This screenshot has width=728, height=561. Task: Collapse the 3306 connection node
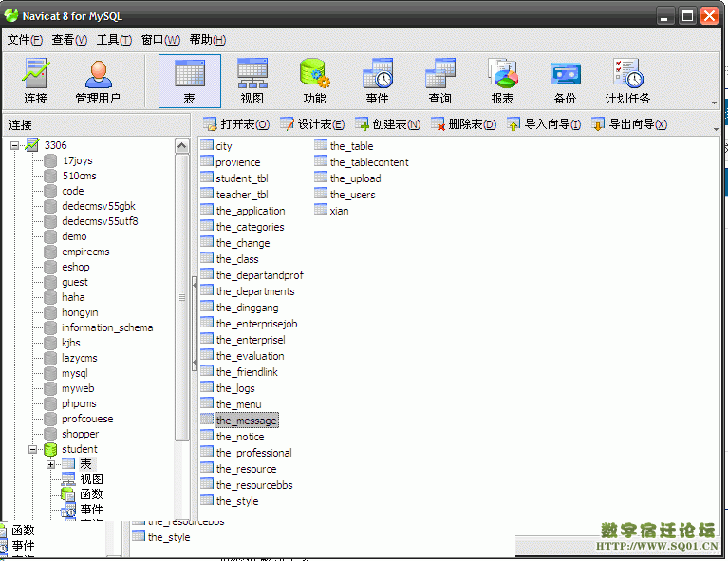click(14, 145)
